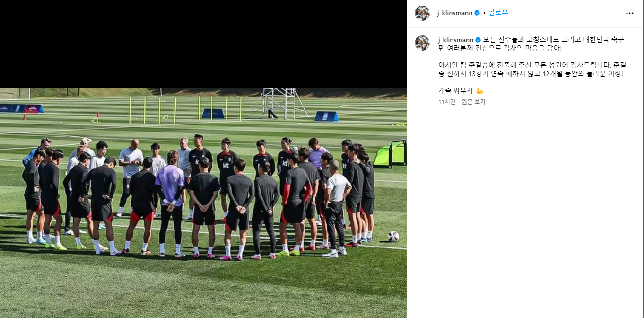Click the header profile avatar of j_klinsmann
Viewport: 644px width, 318px height.
tap(422, 13)
